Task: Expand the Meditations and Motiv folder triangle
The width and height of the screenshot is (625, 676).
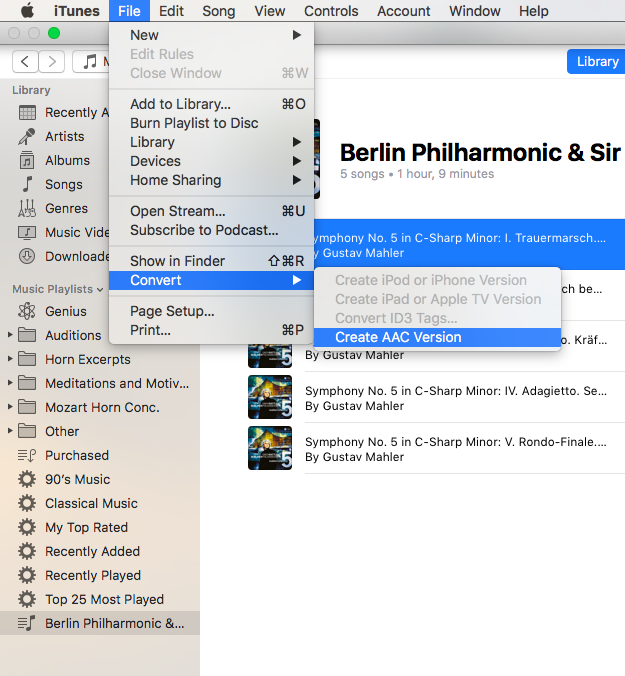Action: tap(10, 382)
